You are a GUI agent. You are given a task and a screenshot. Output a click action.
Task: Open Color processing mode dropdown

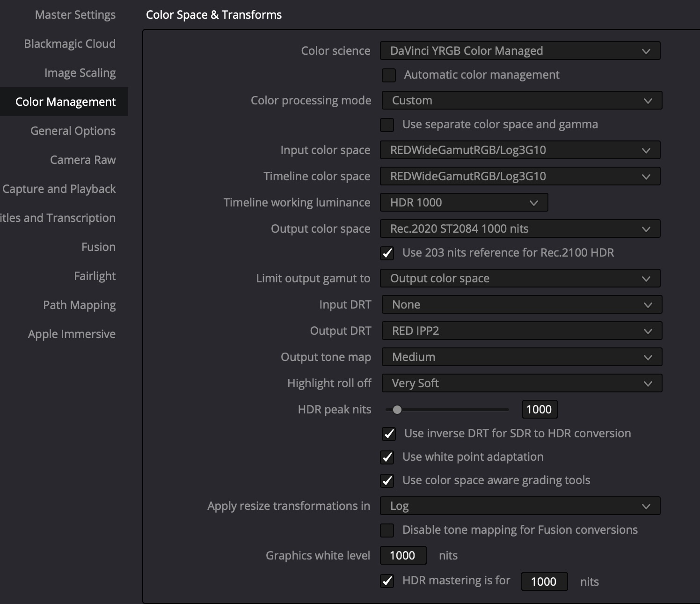pyautogui.click(x=522, y=100)
